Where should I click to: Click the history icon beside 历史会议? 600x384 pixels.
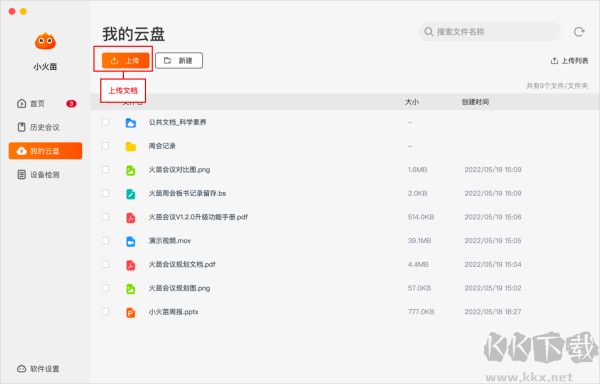coord(21,127)
